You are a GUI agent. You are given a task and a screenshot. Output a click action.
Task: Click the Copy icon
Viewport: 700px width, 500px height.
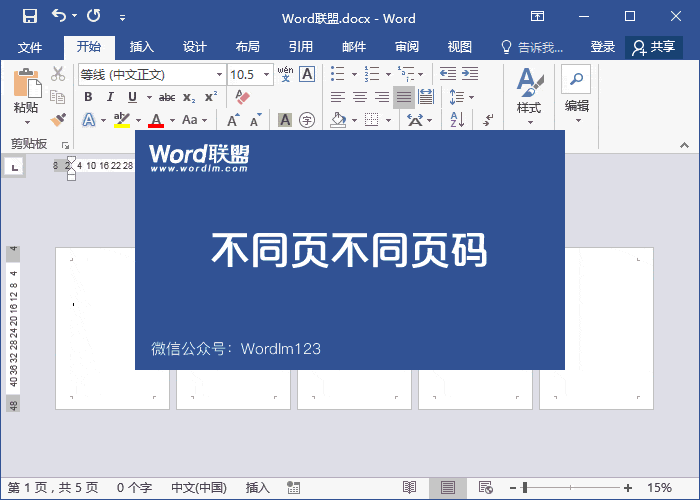pyautogui.click(x=58, y=96)
